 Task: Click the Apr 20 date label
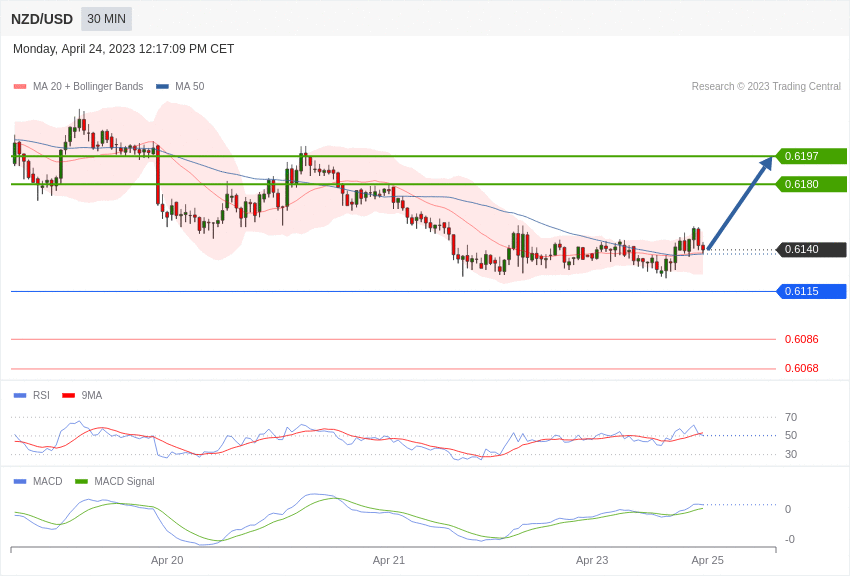coord(167,560)
